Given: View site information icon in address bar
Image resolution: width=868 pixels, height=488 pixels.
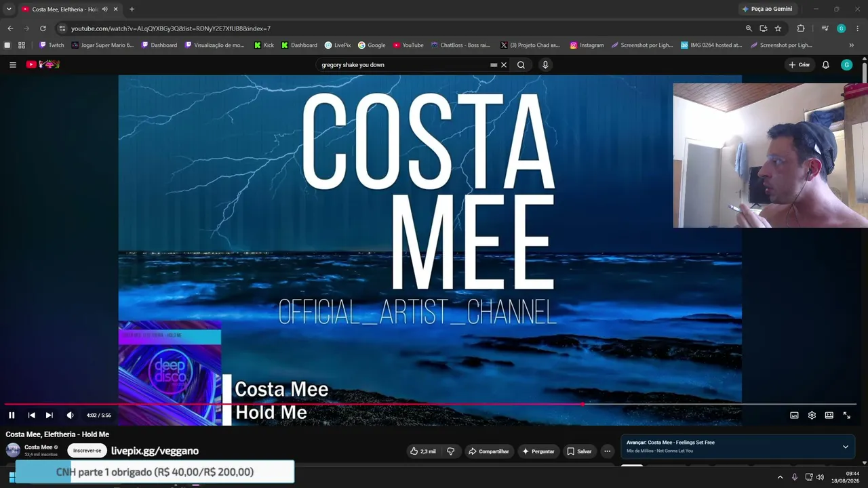Looking at the screenshot, I should 62,28.
